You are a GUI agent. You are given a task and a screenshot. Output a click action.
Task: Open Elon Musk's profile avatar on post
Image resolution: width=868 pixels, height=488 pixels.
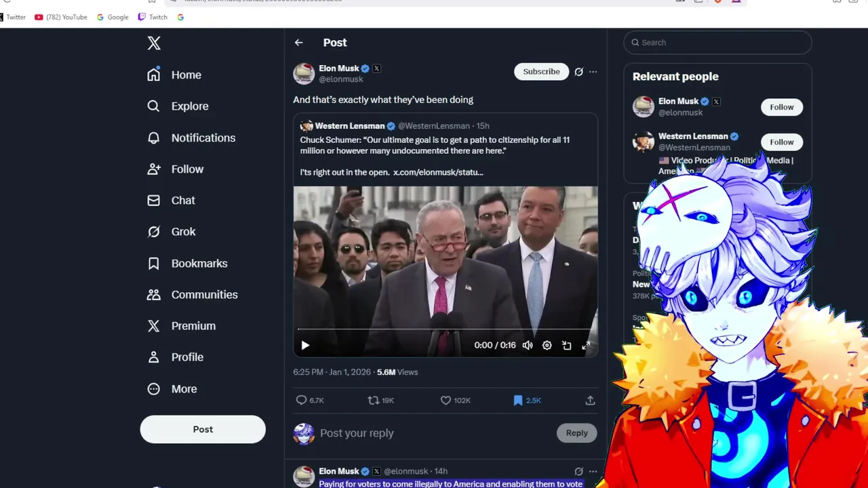[x=304, y=73]
